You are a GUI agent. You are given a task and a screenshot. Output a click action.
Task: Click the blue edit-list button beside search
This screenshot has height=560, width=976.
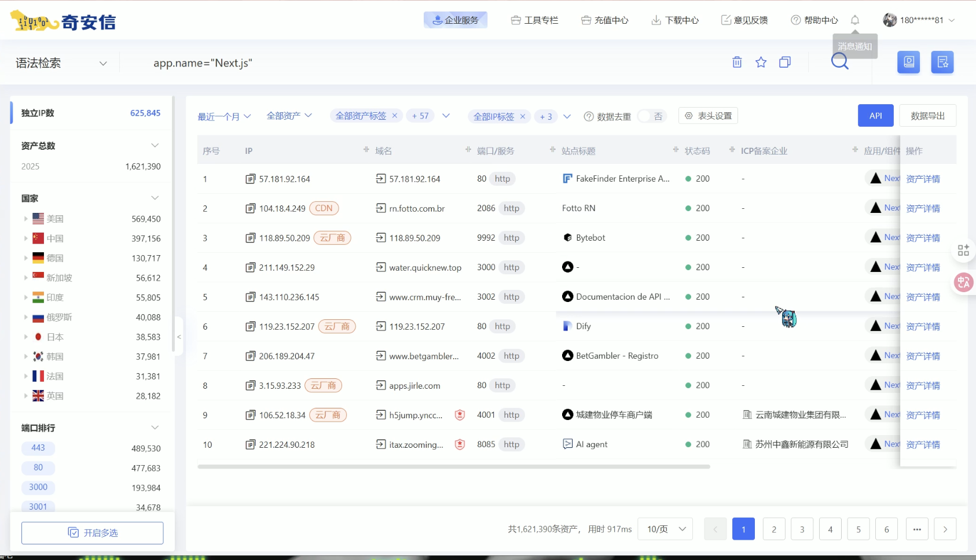coord(942,62)
